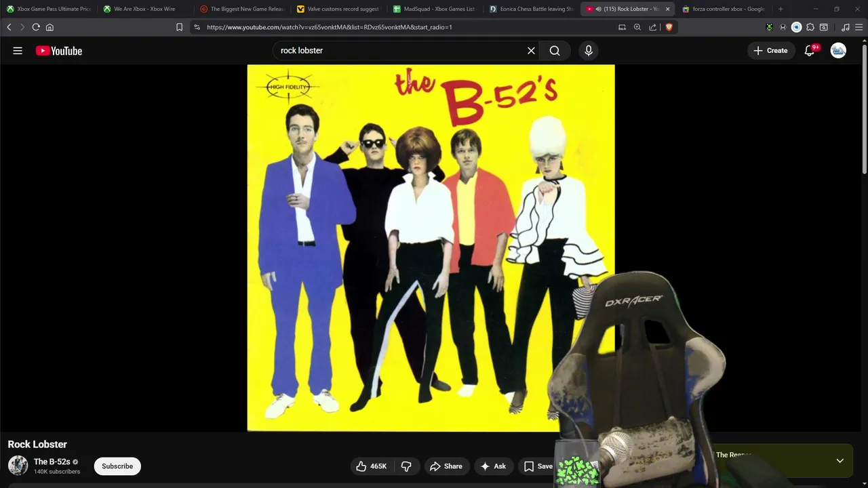Click the Ask button
The height and width of the screenshot is (488, 868).
click(493, 466)
